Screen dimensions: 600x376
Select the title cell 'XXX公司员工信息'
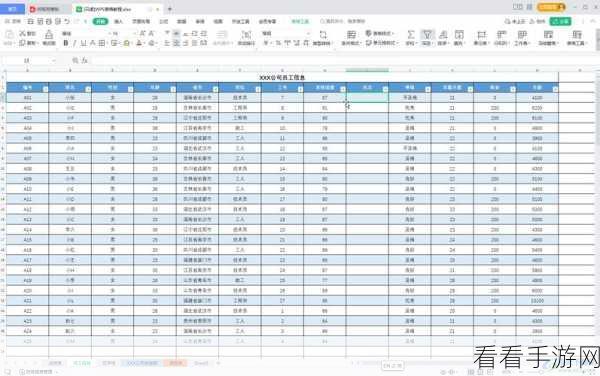[282, 77]
